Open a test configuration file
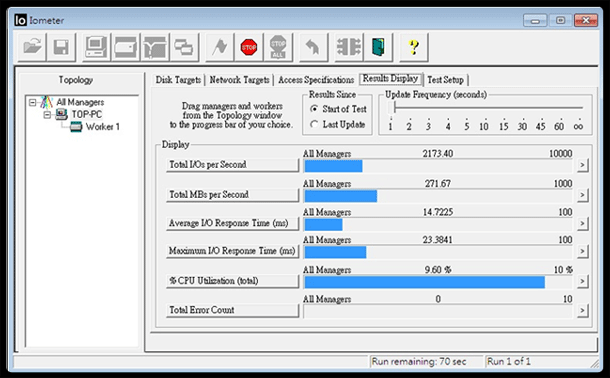The height and width of the screenshot is (378, 610). click(x=32, y=47)
